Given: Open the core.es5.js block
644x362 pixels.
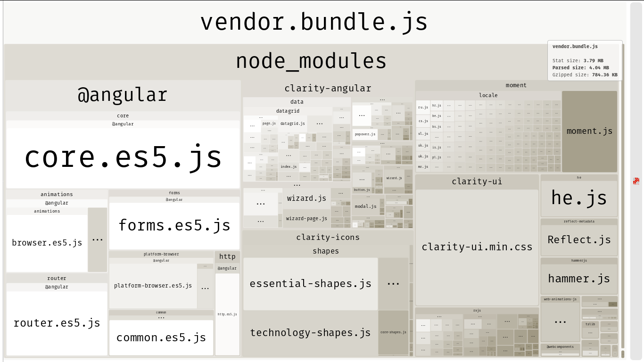Looking at the screenshot, I should 123,158.
